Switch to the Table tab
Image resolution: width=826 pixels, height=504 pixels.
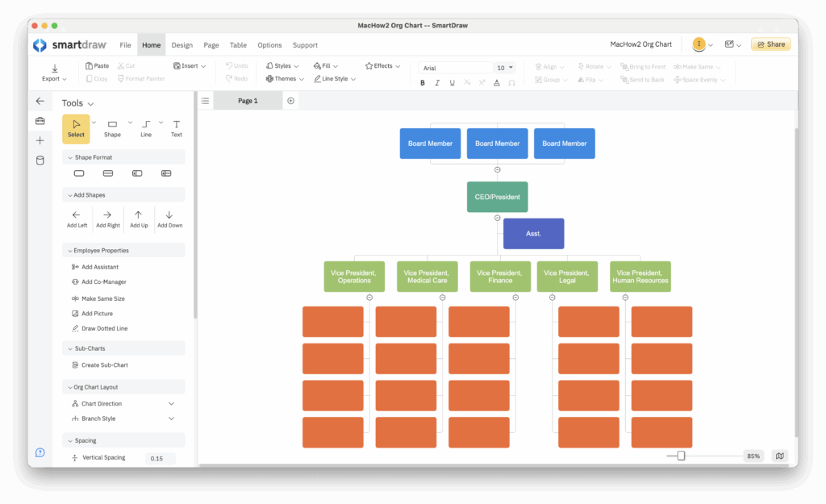coord(238,45)
